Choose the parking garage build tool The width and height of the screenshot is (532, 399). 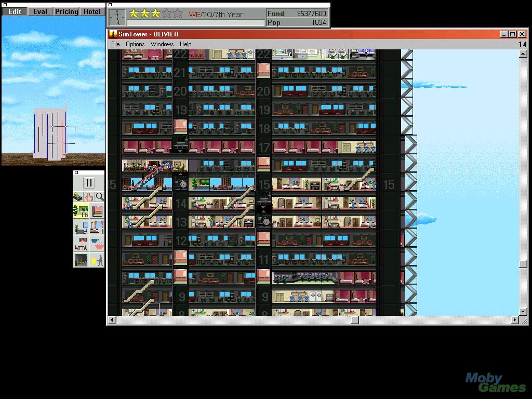coord(81,260)
